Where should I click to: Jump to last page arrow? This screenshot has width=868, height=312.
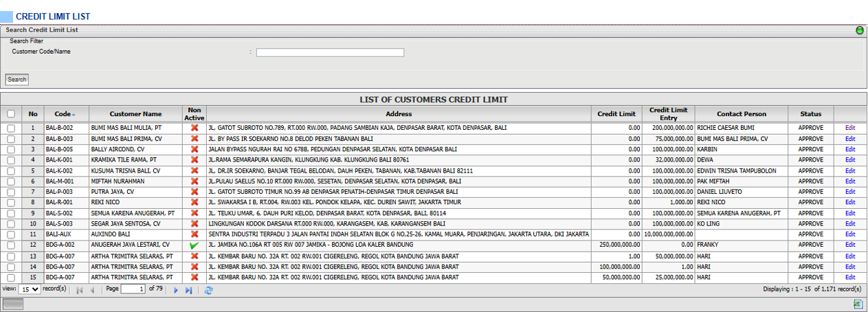point(189,290)
